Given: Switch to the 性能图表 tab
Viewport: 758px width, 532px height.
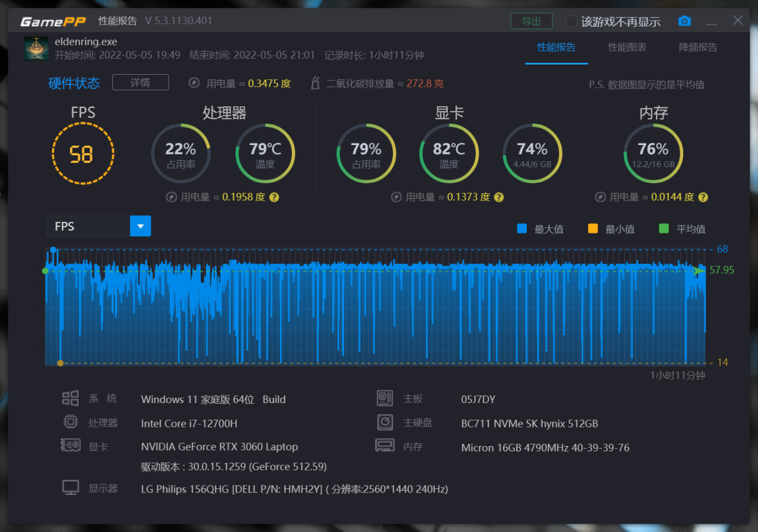Looking at the screenshot, I should 627,47.
